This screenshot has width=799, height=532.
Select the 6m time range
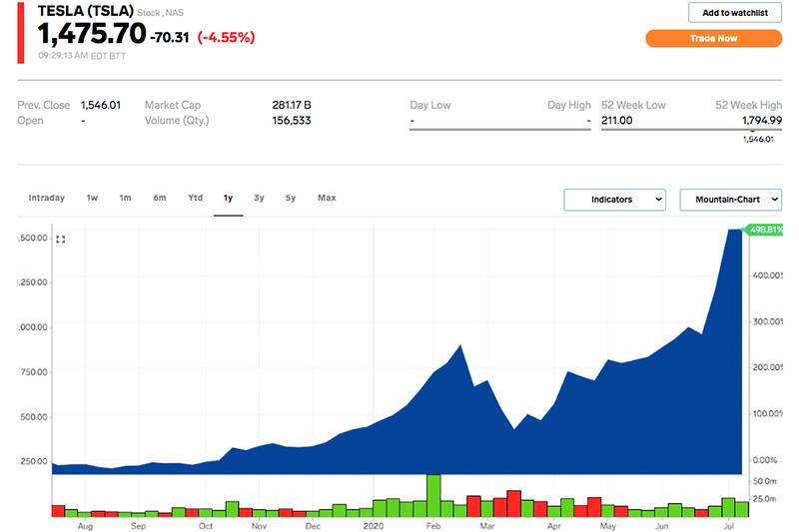pyautogui.click(x=160, y=198)
